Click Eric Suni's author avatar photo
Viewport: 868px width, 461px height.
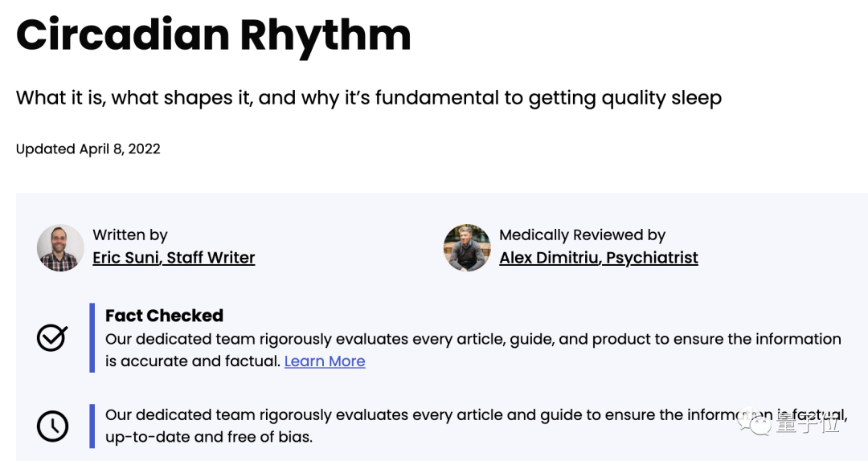tap(60, 247)
